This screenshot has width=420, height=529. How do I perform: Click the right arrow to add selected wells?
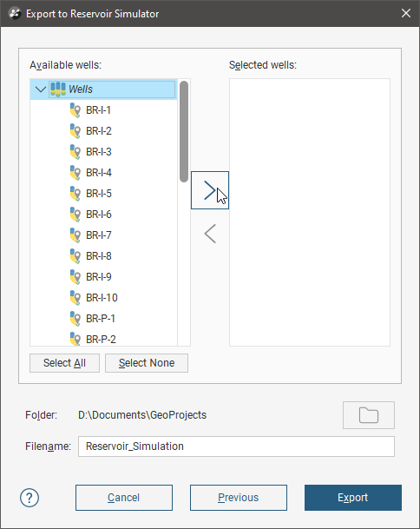point(210,190)
